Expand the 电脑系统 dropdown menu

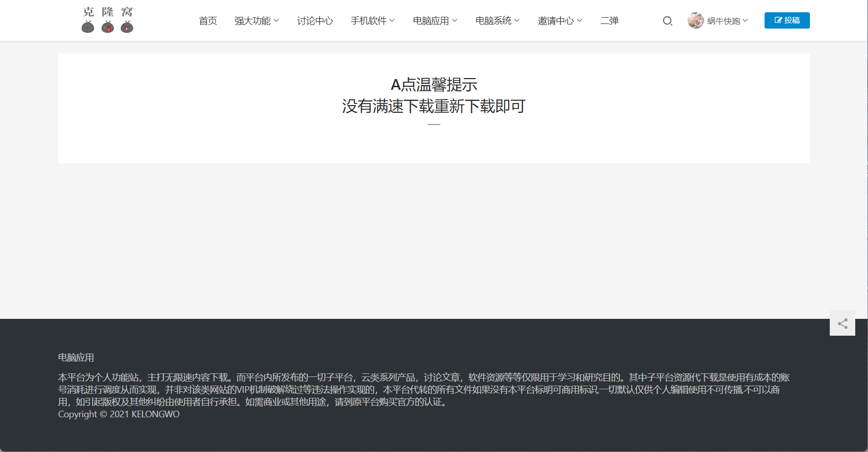pyautogui.click(x=497, y=21)
